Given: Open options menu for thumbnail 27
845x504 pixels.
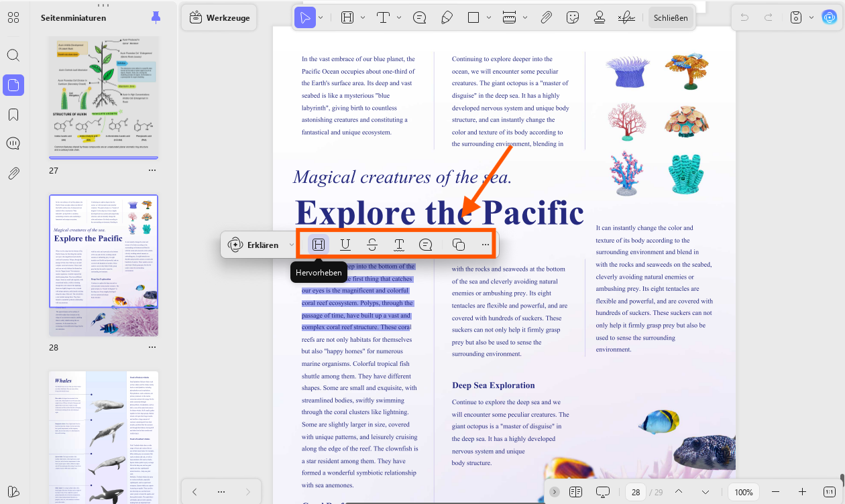Looking at the screenshot, I should point(152,171).
